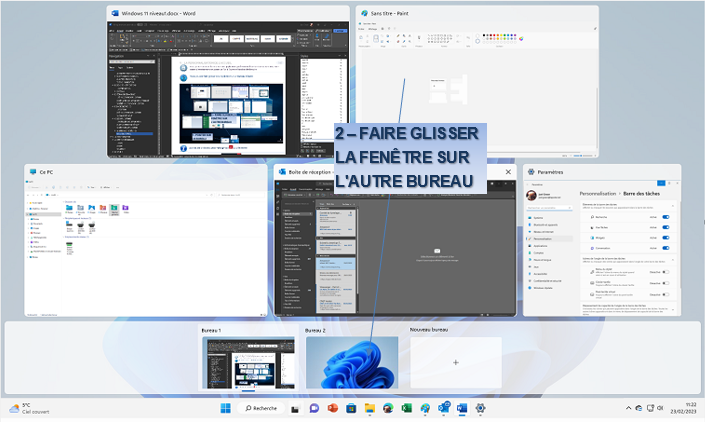Collapse the Éléments de la barre des tâches section
The image size is (705, 424).
click(x=671, y=203)
